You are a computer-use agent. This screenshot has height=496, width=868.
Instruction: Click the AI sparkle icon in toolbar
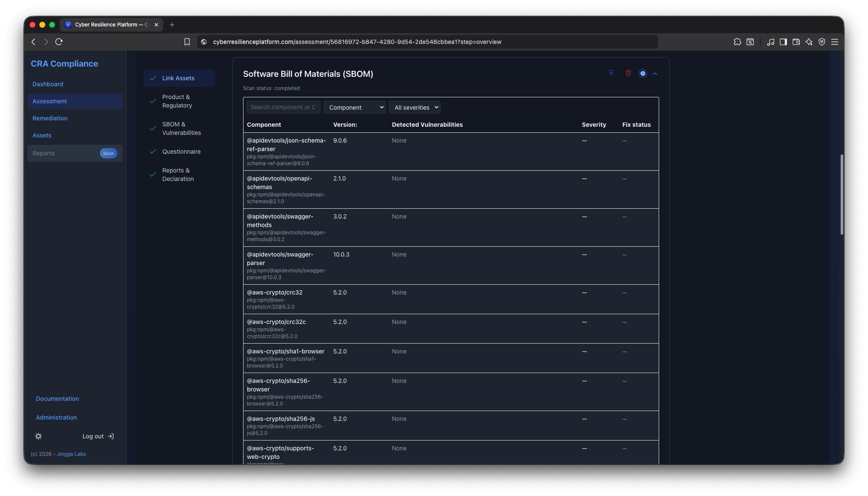(x=809, y=42)
